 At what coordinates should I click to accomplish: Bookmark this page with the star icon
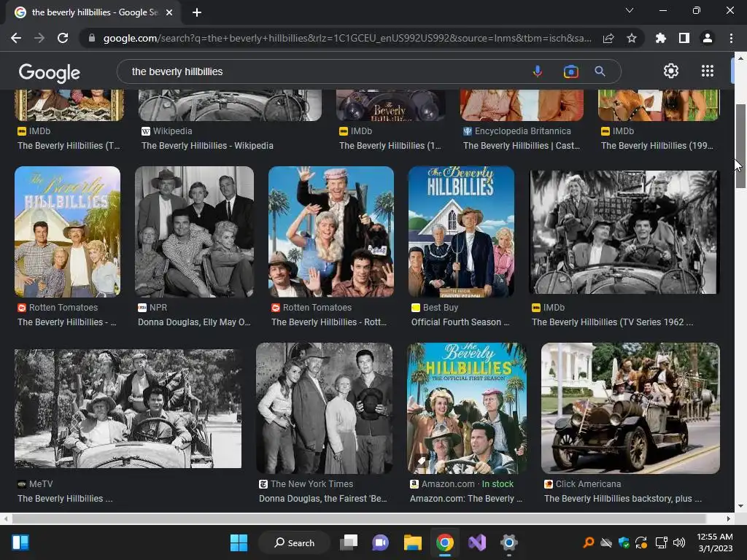632,38
